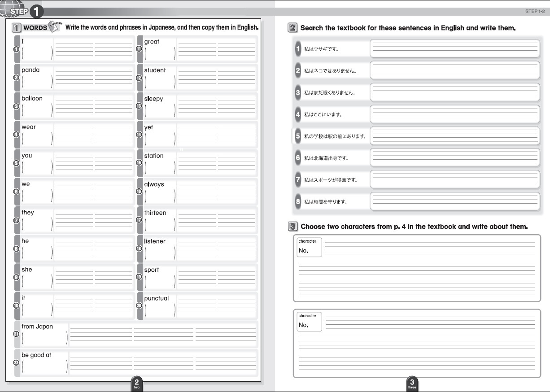Click the circled number 20 beside 'punctual'
The height and width of the screenshot is (392, 550).
click(x=139, y=306)
